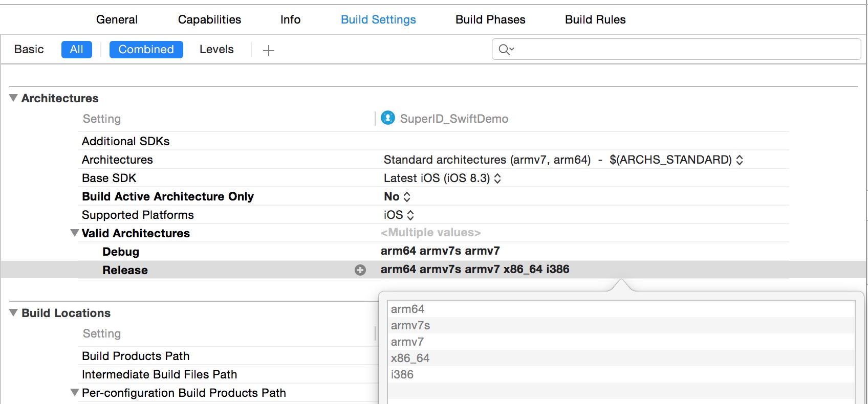Collapse the Architectures section
This screenshot has height=404, width=868.
pos(14,98)
